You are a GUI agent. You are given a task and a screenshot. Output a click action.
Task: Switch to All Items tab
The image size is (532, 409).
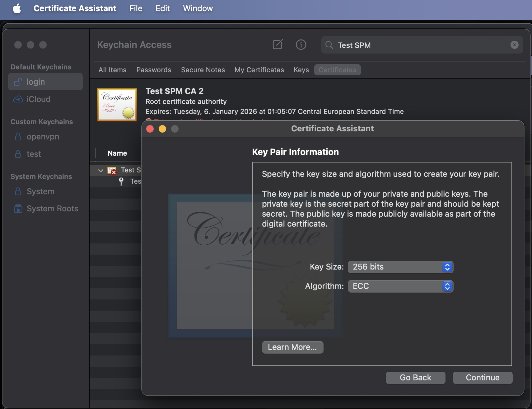coord(112,70)
